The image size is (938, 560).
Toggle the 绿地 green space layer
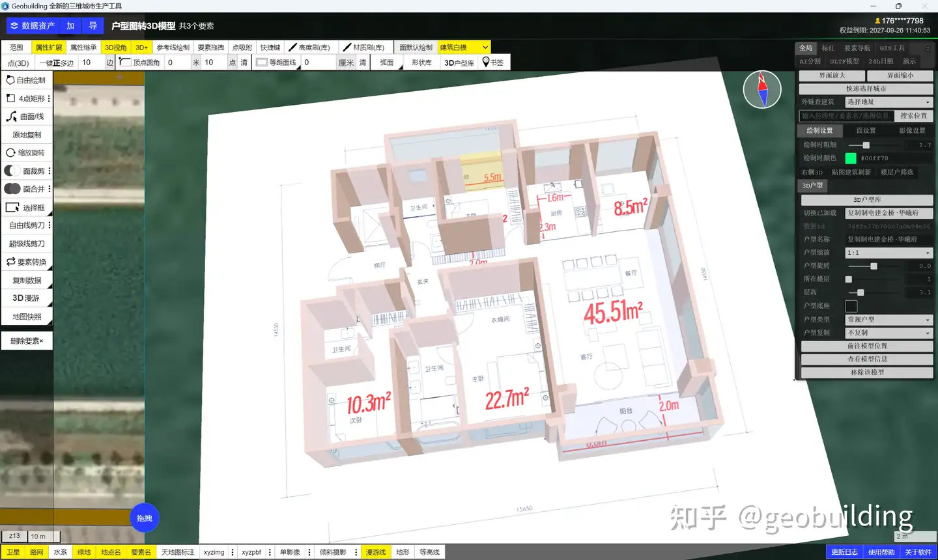tap(84, 552)
